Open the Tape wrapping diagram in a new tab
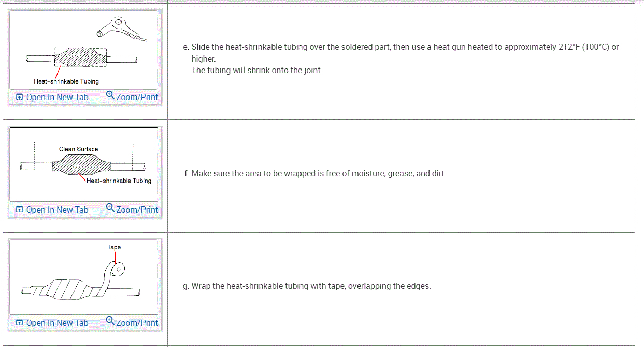The image size is (644, 347). coord(52,323)
